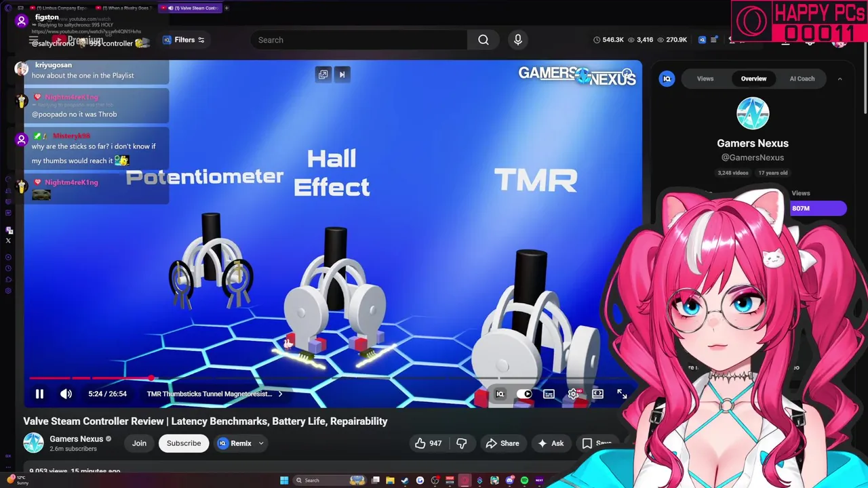Save the video with the bookmark button

tap(597, 443)
